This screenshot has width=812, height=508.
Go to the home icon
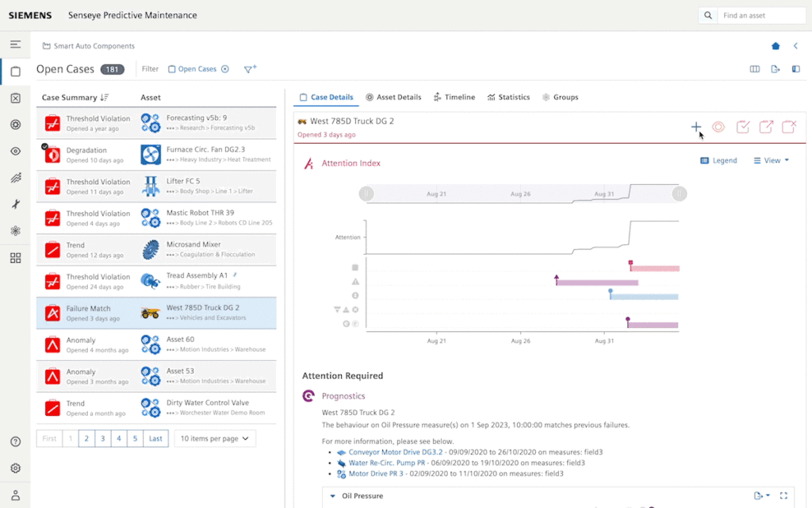point(776,46)
